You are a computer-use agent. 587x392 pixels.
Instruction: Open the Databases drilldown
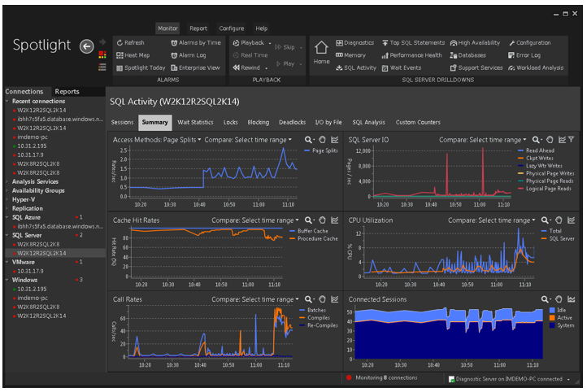click(468, 55)
